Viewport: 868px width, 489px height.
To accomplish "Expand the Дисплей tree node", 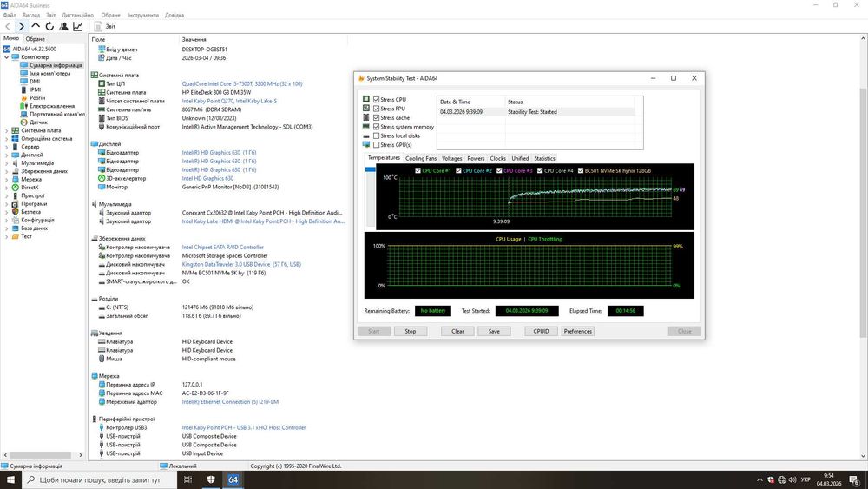I will point(7,155).
